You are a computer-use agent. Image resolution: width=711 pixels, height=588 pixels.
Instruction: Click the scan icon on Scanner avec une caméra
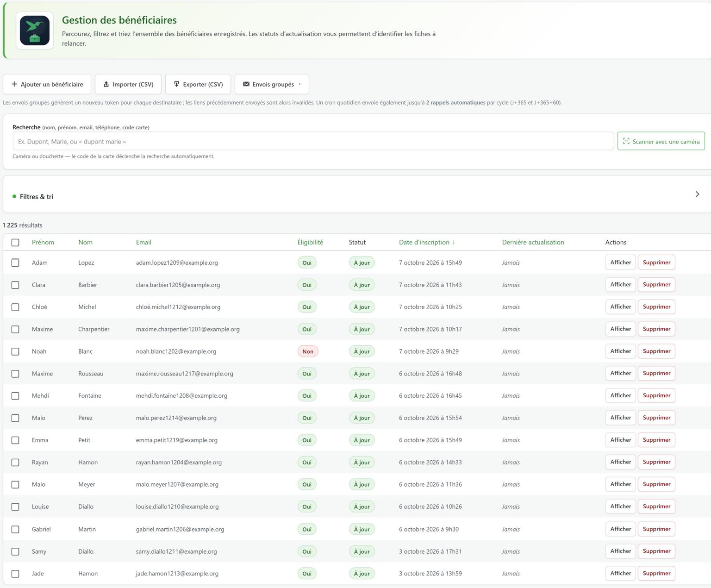point(626,141)
